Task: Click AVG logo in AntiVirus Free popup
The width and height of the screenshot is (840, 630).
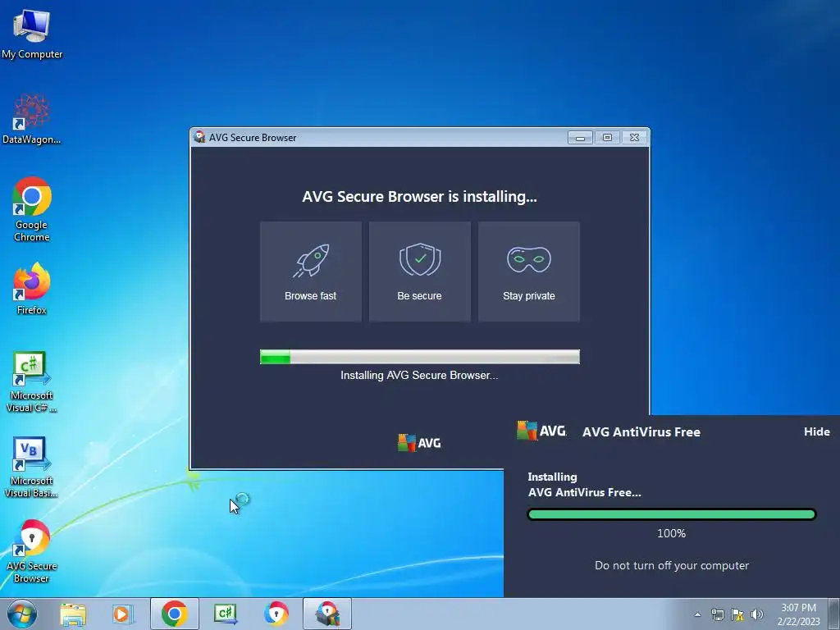Action: click(x=541, y=431)
